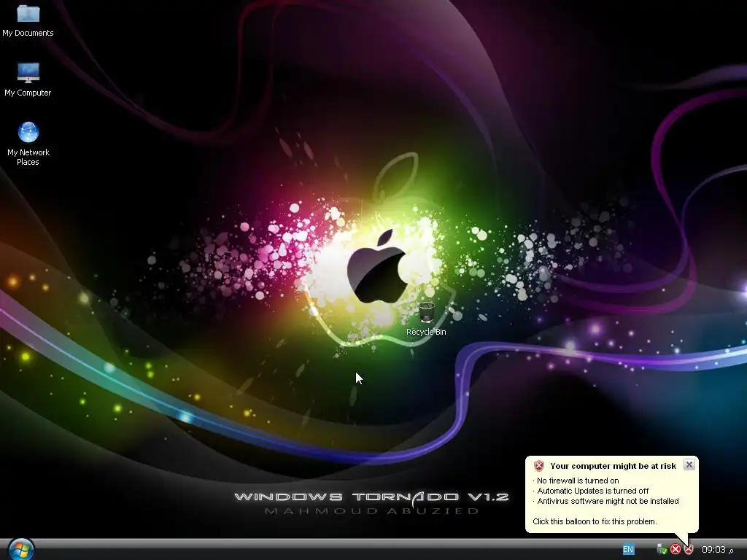Image resolution: width=747 pixels, height=560 pixels.
Task: Click the 09:03 taskbar clock
Action: point(717,550)
